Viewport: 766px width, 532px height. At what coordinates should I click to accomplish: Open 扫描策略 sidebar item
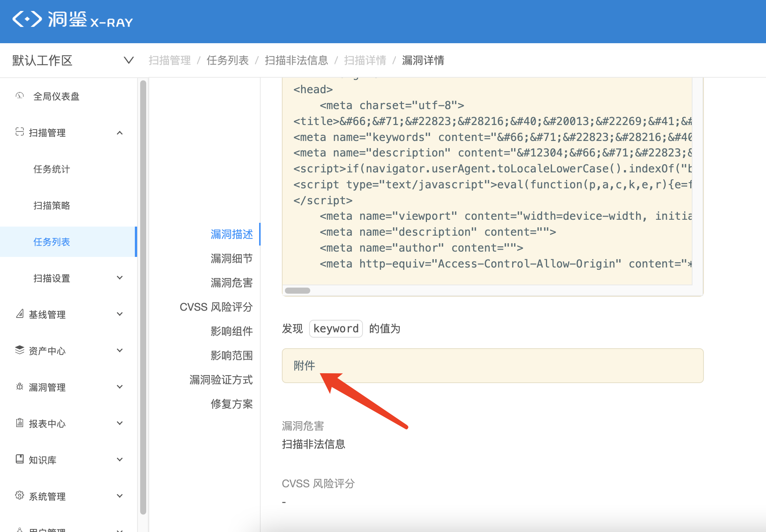(x=52, y=205)
